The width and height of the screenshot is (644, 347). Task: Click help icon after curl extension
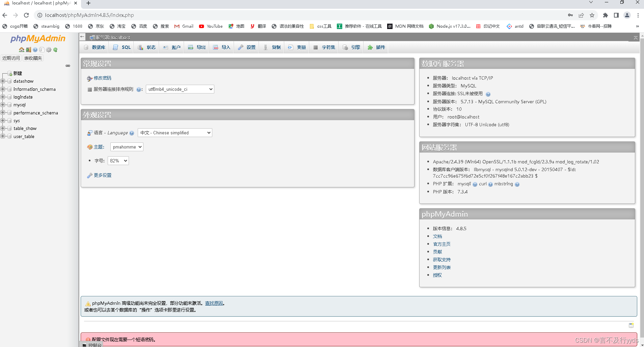[x=490, y=184]
